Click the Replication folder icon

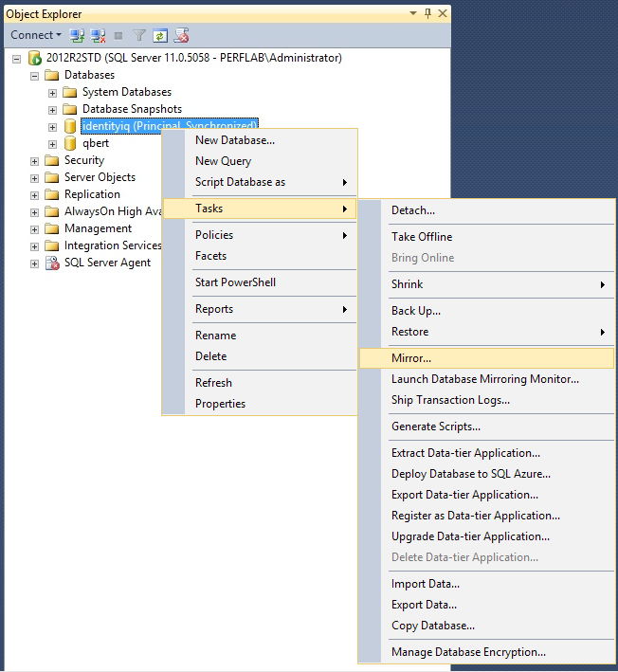point(52,194)
